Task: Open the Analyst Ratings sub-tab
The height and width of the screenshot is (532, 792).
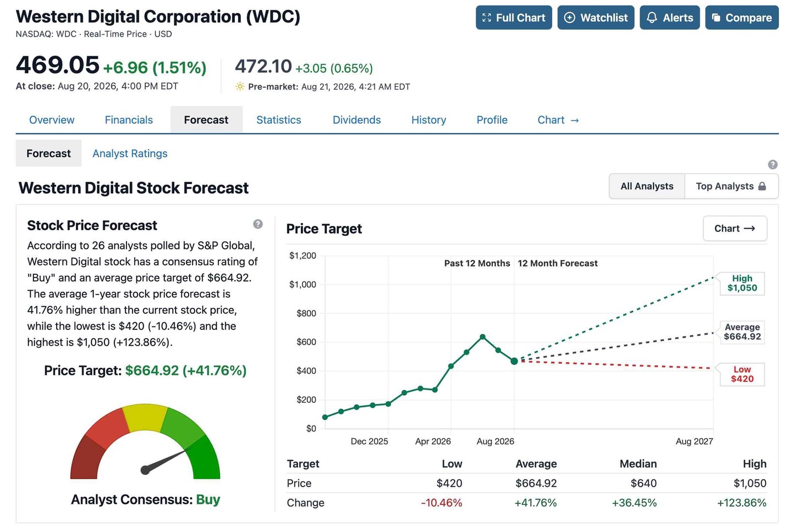Action: click(x=130, y=153)
